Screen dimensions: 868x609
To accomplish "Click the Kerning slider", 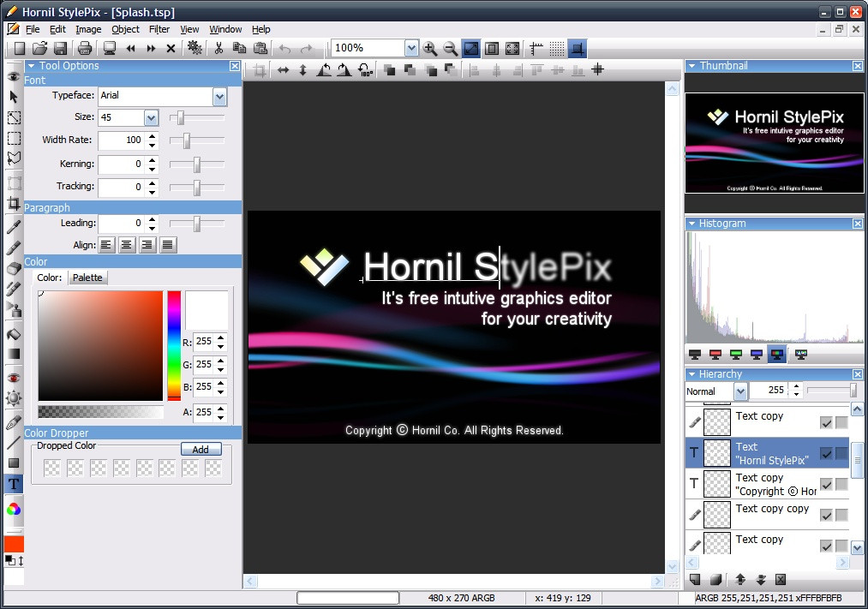I will coord(197,164).
